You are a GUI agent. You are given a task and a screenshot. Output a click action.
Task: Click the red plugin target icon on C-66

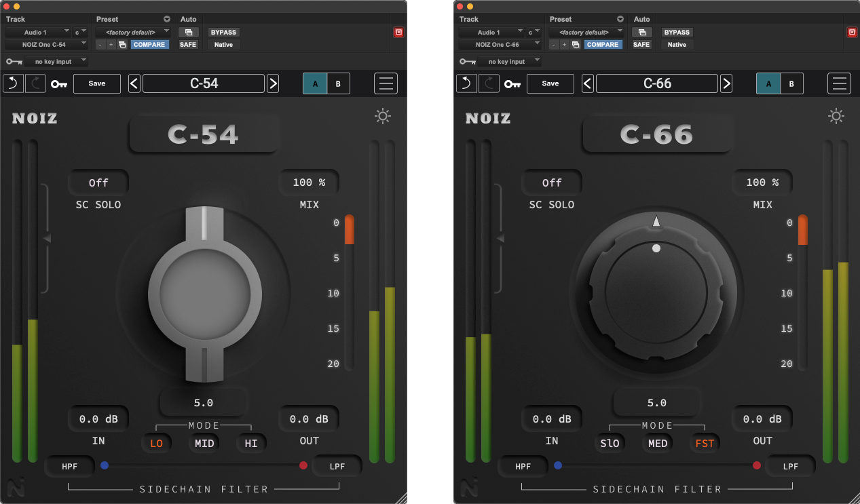click(x=852, y=32)
